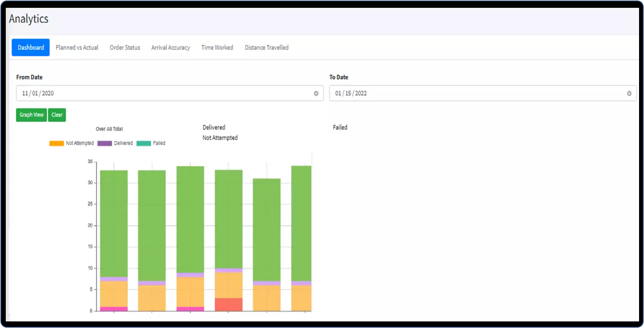Click Not Attempted heading beside chart
This screenshot has height=328, width=644.
[x=220, y=138]
